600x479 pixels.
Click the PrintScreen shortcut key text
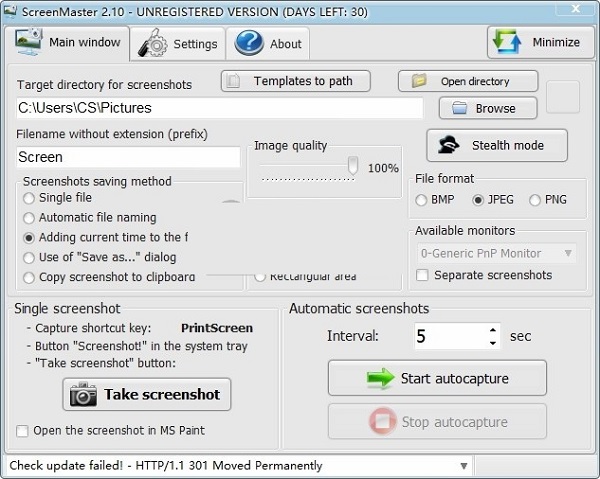217,328
